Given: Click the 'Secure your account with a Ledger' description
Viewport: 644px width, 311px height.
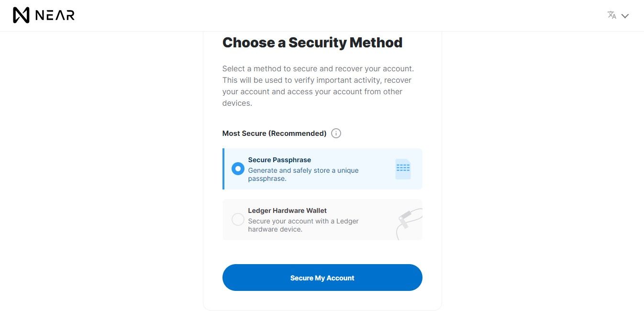Looking at the screenshot, I should (303, 225).
